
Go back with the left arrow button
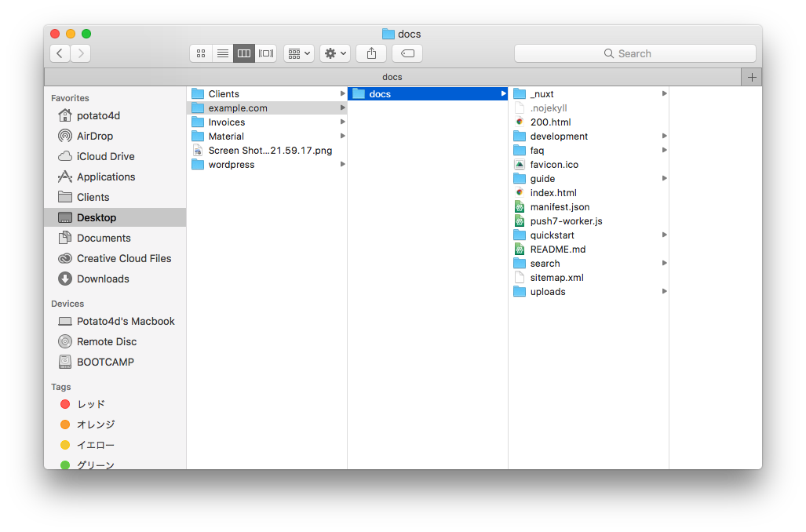coord(60,53)
